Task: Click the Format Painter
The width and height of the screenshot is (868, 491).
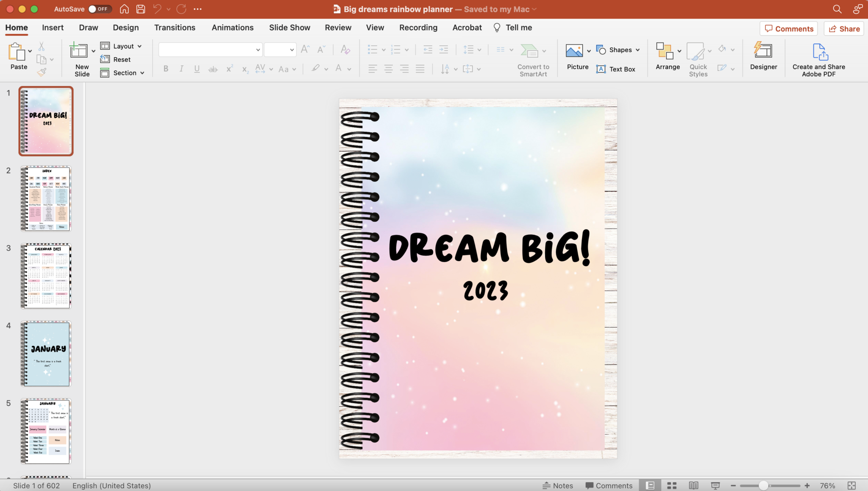Action: click(42, 73)
